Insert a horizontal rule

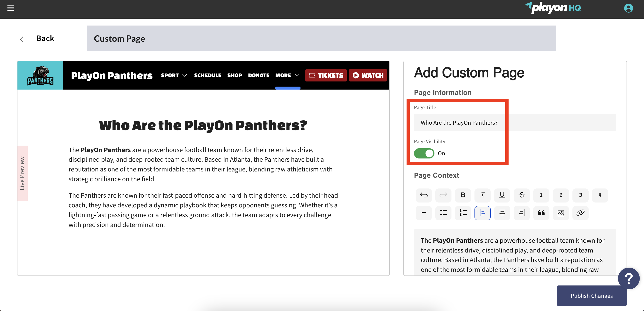pos(424,213)
